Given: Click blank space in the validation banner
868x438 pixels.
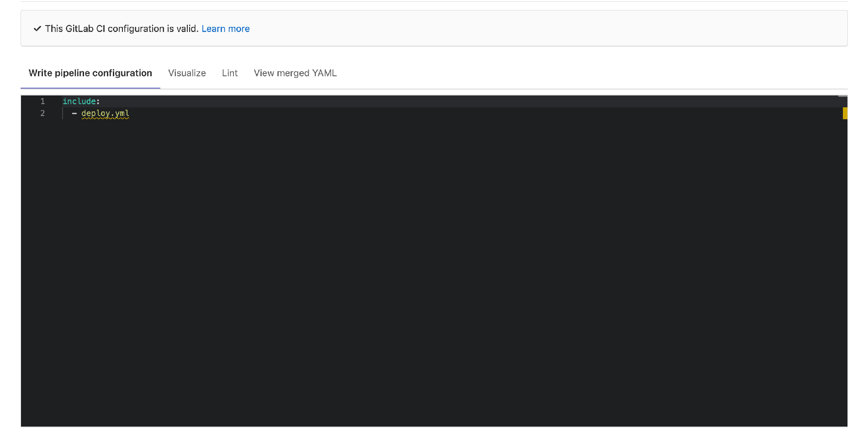Looking at the screenshot, I should [548, 29].
